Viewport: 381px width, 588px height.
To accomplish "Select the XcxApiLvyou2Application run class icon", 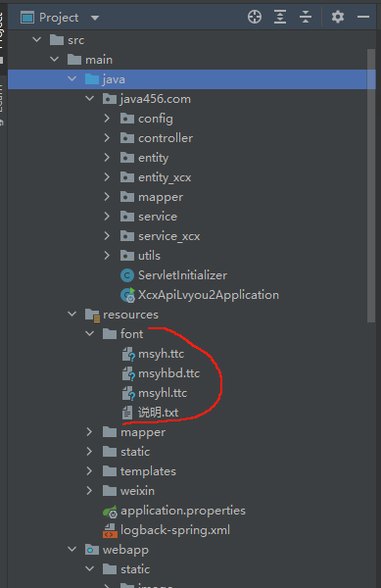I will point(127,295).
